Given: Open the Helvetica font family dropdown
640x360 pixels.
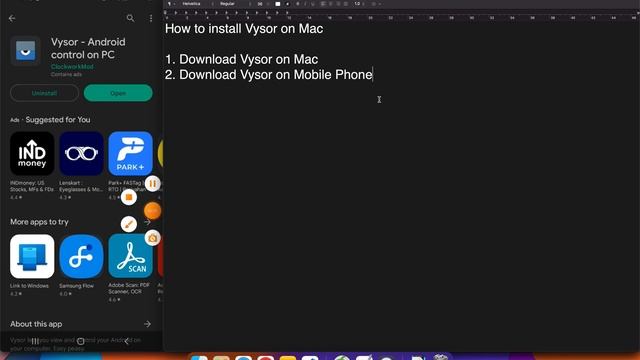Looking at the screenshot, I should 197,4.
